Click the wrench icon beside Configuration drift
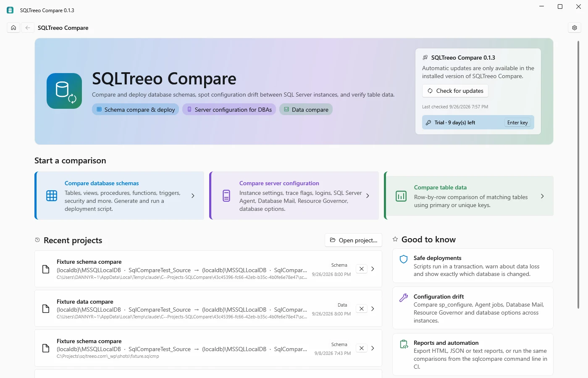 click(404, 298)
